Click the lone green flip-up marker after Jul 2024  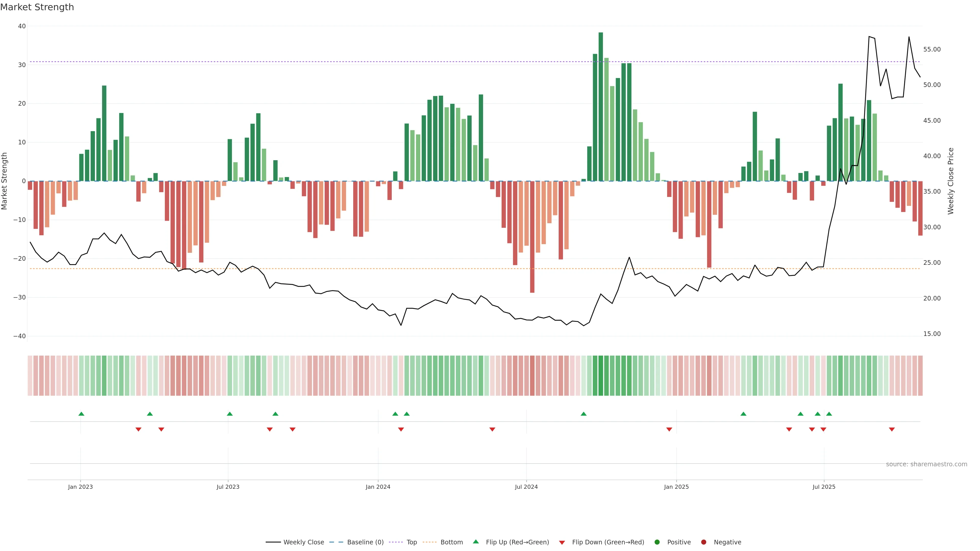point(584,414)
